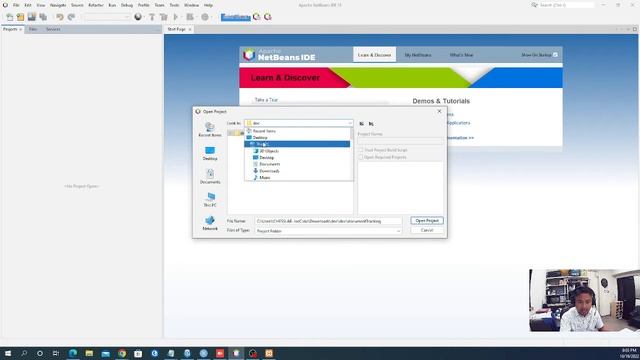The width and height of the screenshot is (640, 360).
Task: Click the Open Project button
Action: (x=427, y=221)
